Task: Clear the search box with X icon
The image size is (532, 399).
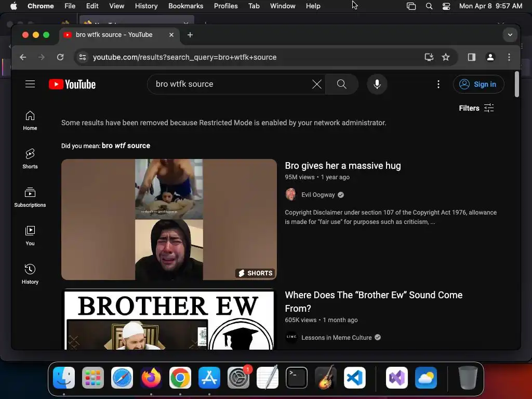Action: [x=316, y=84]
